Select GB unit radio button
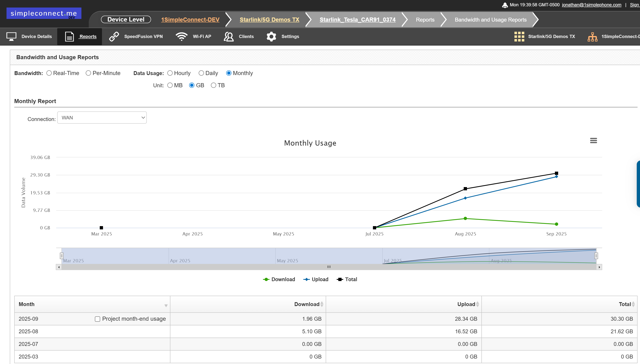Screen dimensions: 640x364 pyautogui.click(x=192, y=85)
